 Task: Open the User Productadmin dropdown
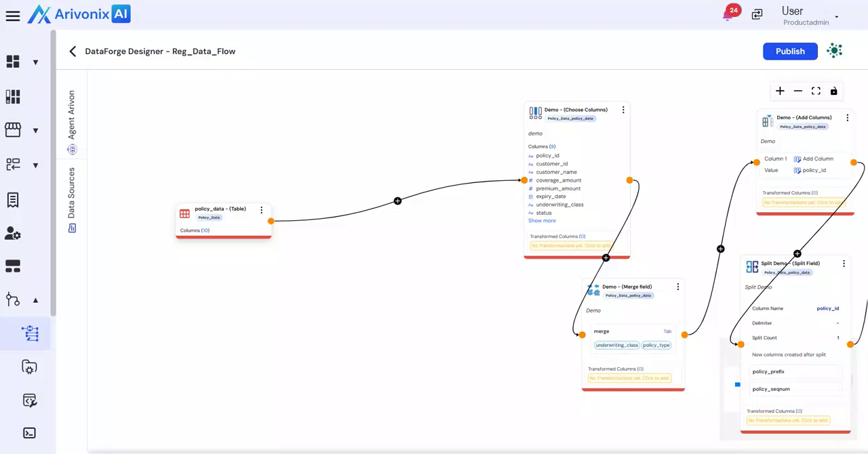pyautogui.click(x=837, y=16)
